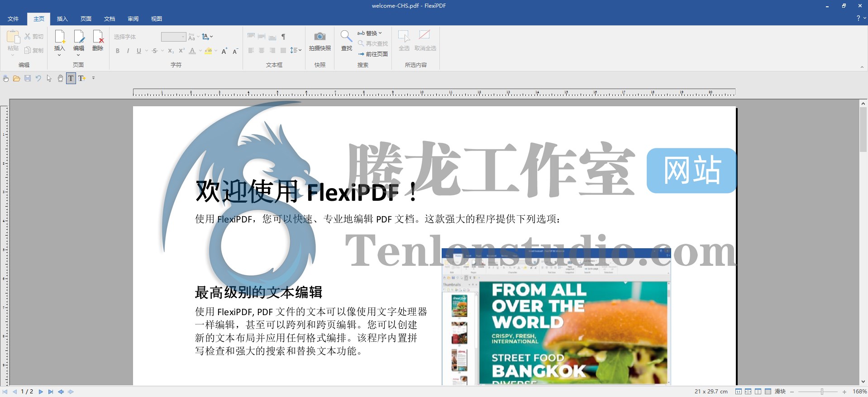Increase font size with A+ icon
This screenshot has width=868, height=397.
[x=224, y=51]
